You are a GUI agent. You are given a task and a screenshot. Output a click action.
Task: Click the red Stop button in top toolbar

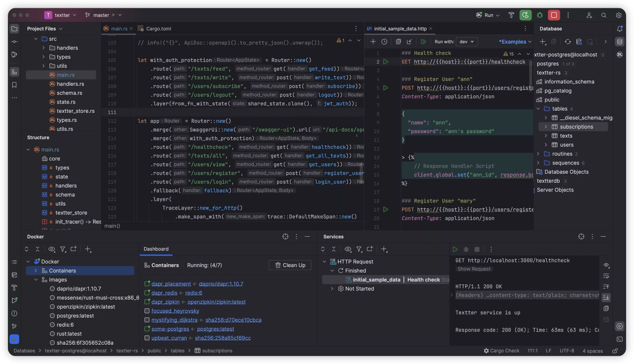click(554, 15)
